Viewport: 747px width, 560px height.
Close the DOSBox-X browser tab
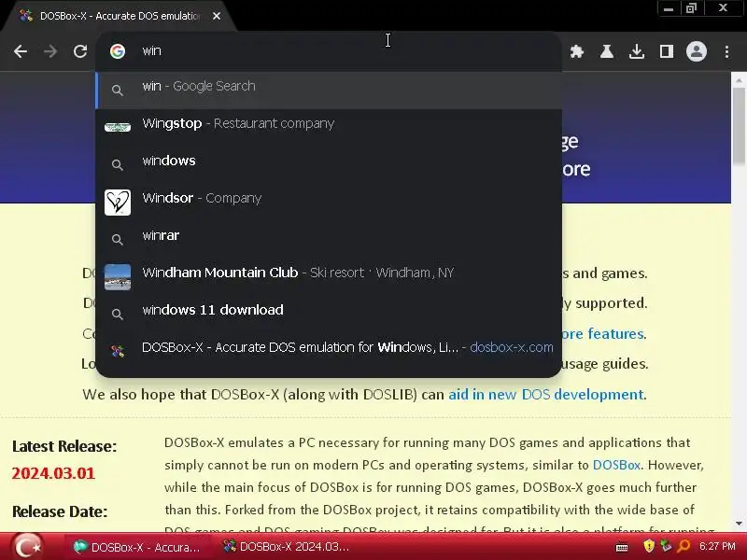[x=217, y=16]
